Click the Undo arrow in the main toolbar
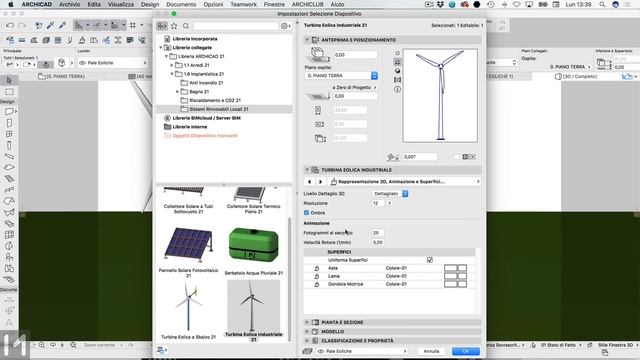This screenshot has height=360, width=640. (10, 25)
